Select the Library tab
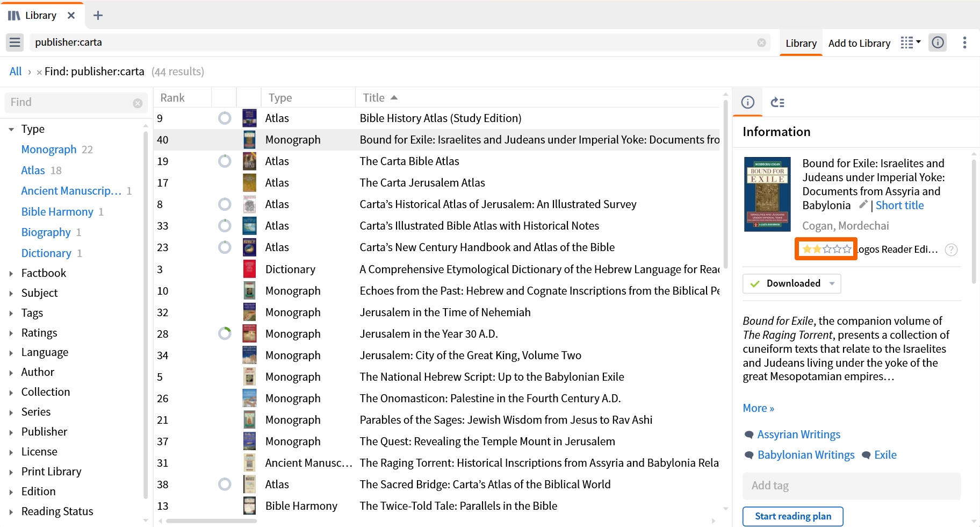The height and width of the screenshot is (527, 980). click(801, 43)
